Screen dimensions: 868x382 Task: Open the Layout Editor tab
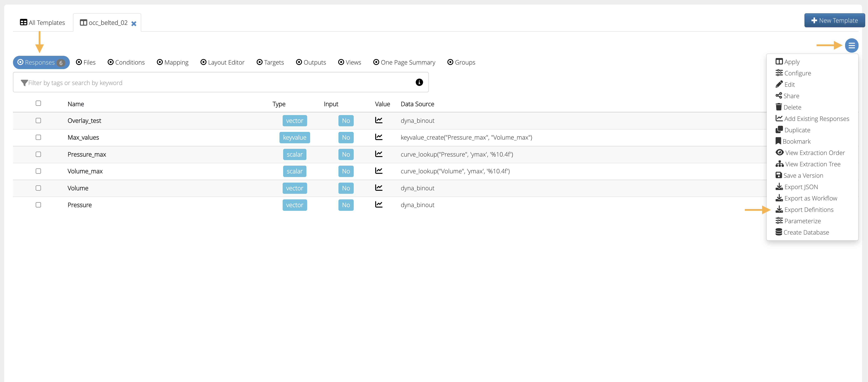click(222, 62)
